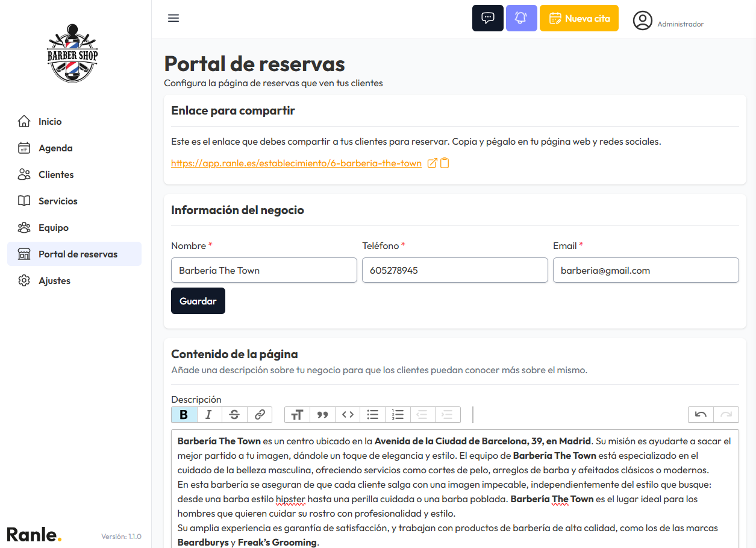
Task: Open the notifications bell
Action: (521, 18)
